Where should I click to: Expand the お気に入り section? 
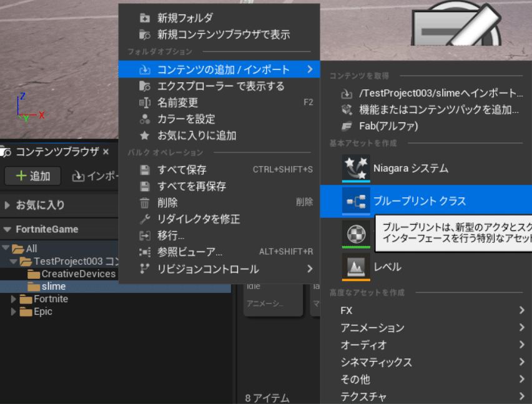7,205
